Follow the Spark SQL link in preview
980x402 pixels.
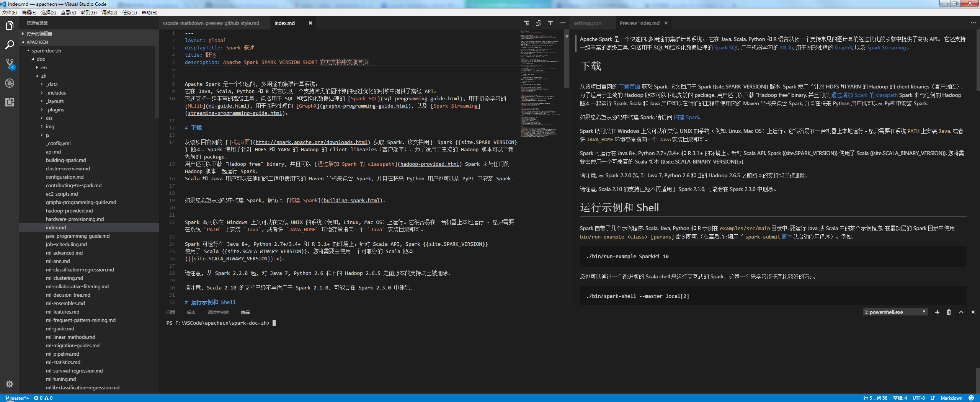click(x=726, y=48)
